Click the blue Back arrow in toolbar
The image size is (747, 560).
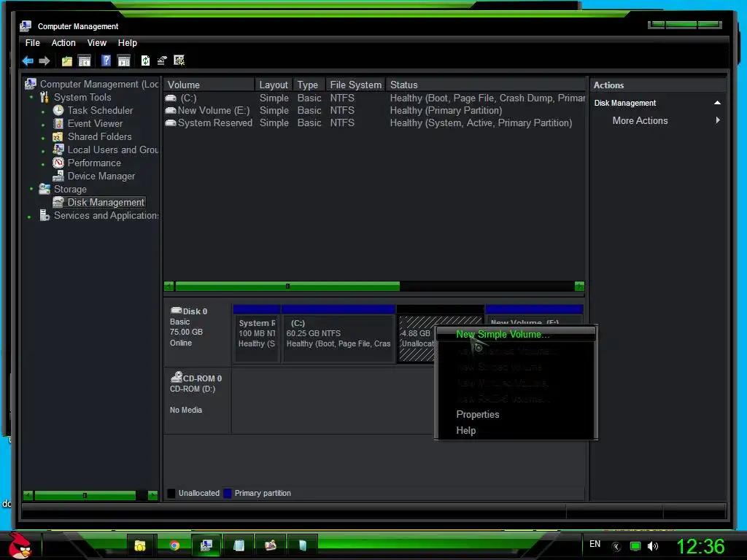[x=28, y=61]
